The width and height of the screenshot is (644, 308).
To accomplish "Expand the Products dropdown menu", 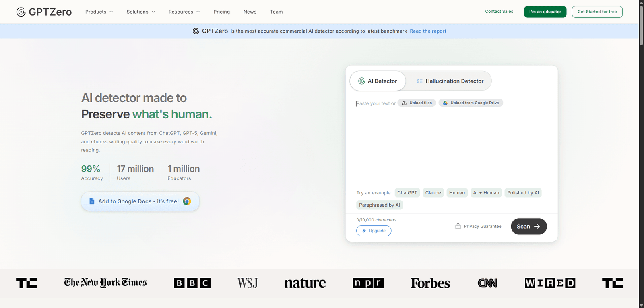I will tap(99, 12).
